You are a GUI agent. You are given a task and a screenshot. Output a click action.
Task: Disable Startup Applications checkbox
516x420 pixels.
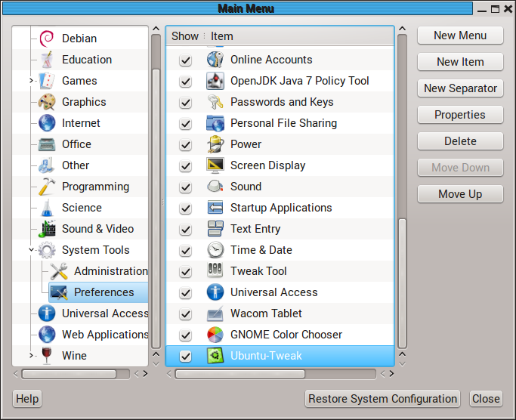186,208
